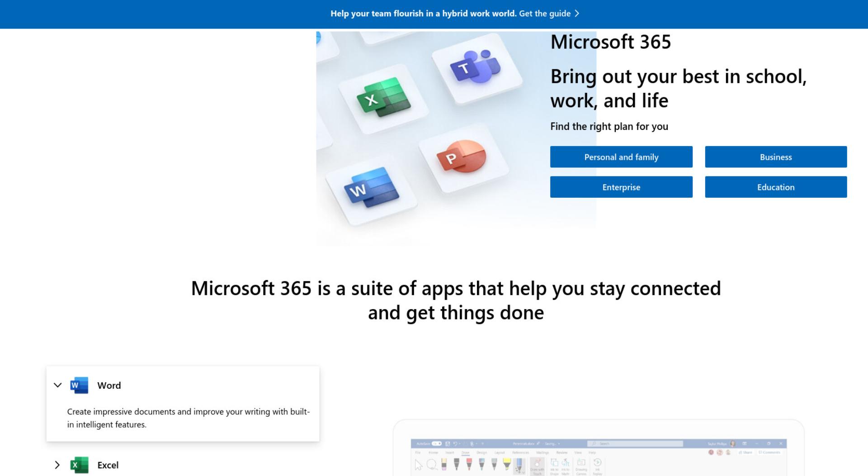The image size is (868, 476).
Task: Choose the Enterprise plan button
Action: (621, 187)
